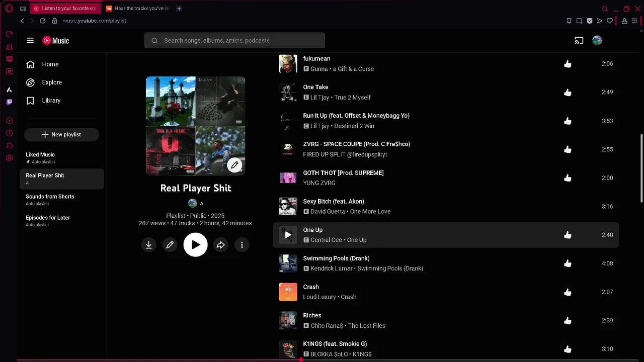Toggle like on fukumean
644x362 pixels.
coord(568,64)
